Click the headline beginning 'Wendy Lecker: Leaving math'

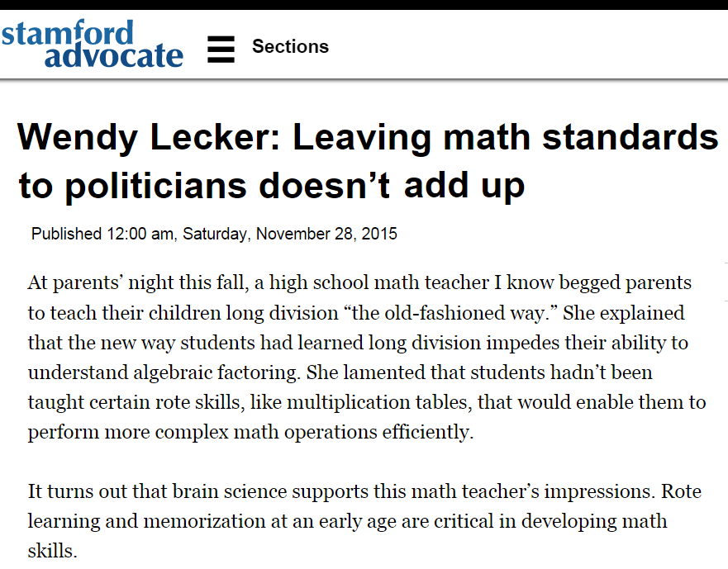click(367, 162)
